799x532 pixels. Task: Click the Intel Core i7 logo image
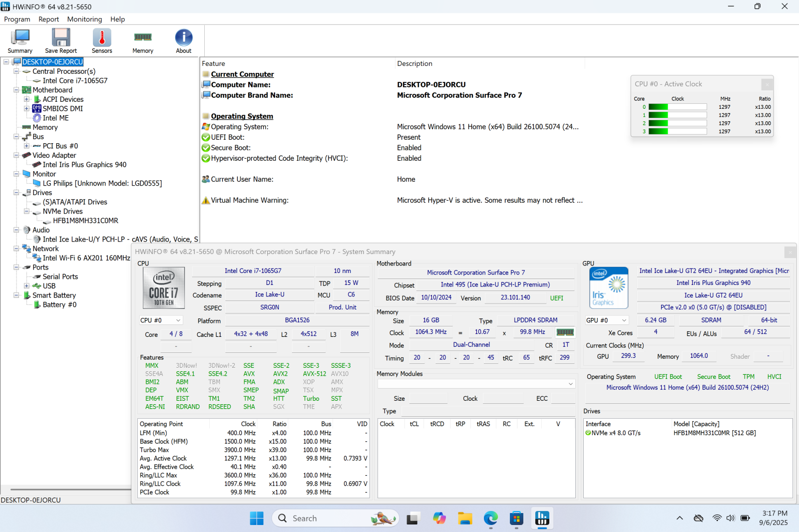(164, 287)
